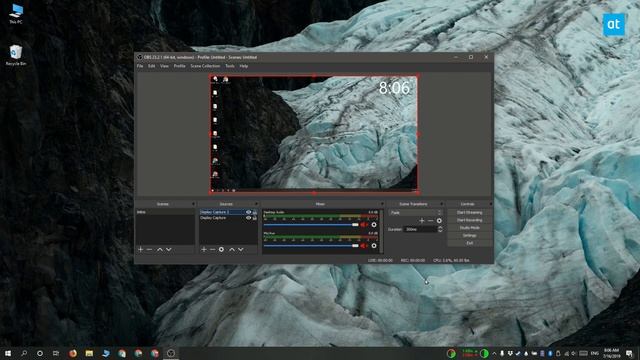
Task: Add a new source with the plus button
Action: 204,249
